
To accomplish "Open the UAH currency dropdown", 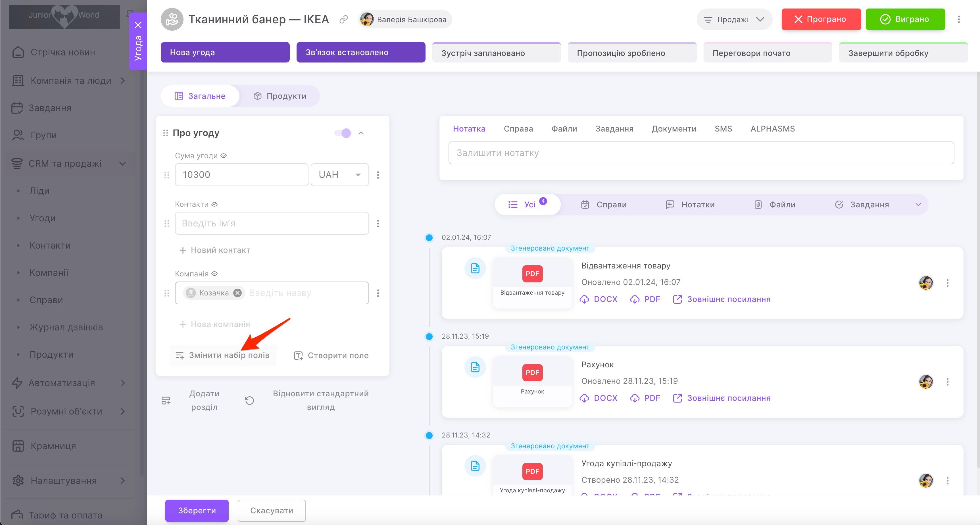I will click(339, 175).
